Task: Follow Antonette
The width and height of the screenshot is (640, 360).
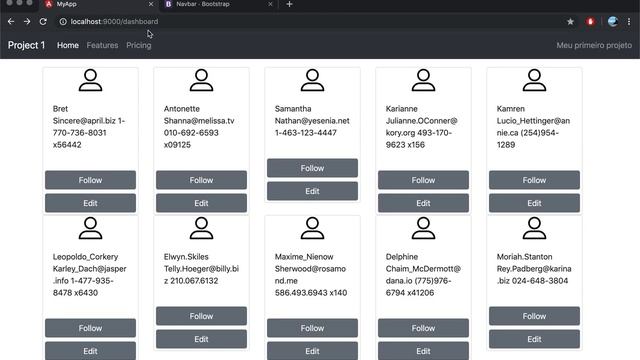Action: [x=201, y=180]
